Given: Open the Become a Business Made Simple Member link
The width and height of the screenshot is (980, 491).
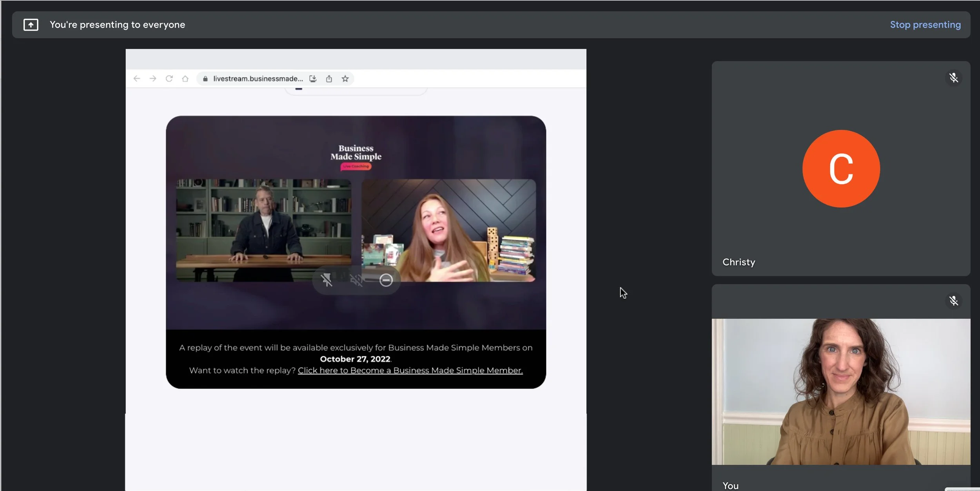Looking at the screenshot, I should 410,370.
